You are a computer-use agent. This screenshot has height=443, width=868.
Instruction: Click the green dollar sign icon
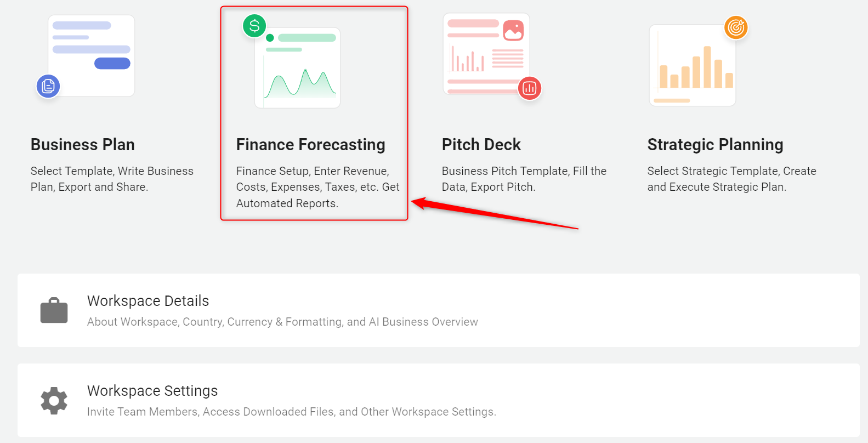254,26
